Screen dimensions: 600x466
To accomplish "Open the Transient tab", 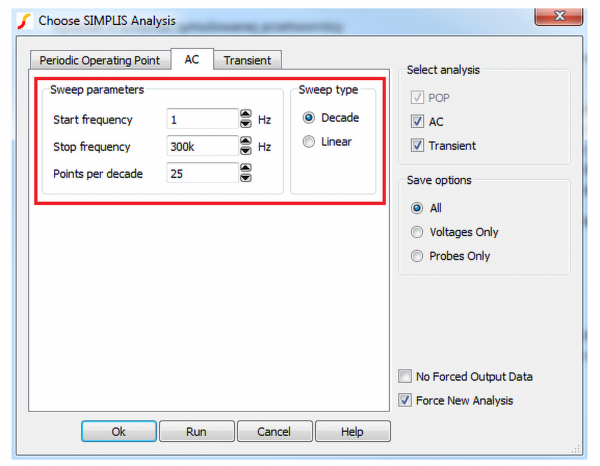I will tap(246, 60).
